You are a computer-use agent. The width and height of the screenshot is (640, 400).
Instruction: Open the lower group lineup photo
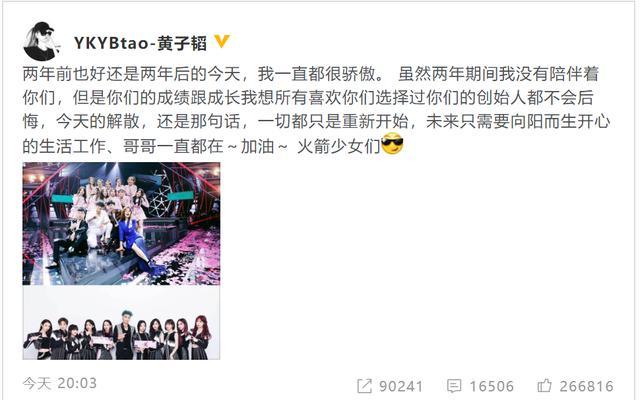pyautogui.click(x=121, y=322)
